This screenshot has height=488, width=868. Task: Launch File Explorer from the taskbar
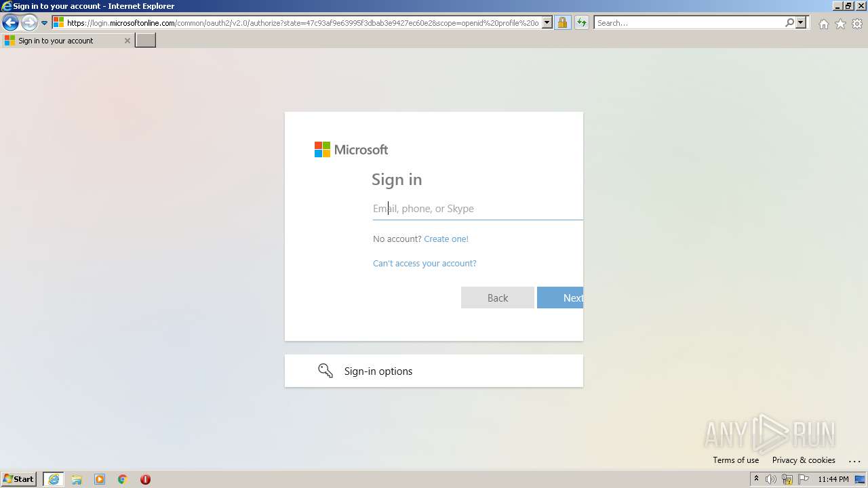[x=77, y=479]
